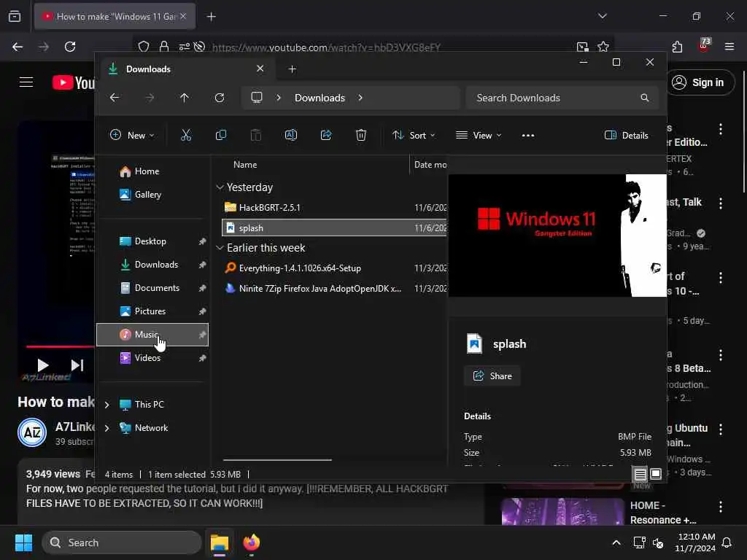Viewport: 747px width, 560px height.
Task: Click the PC icon in address bar
Action: pyautogui.click(x=257, y=98)
